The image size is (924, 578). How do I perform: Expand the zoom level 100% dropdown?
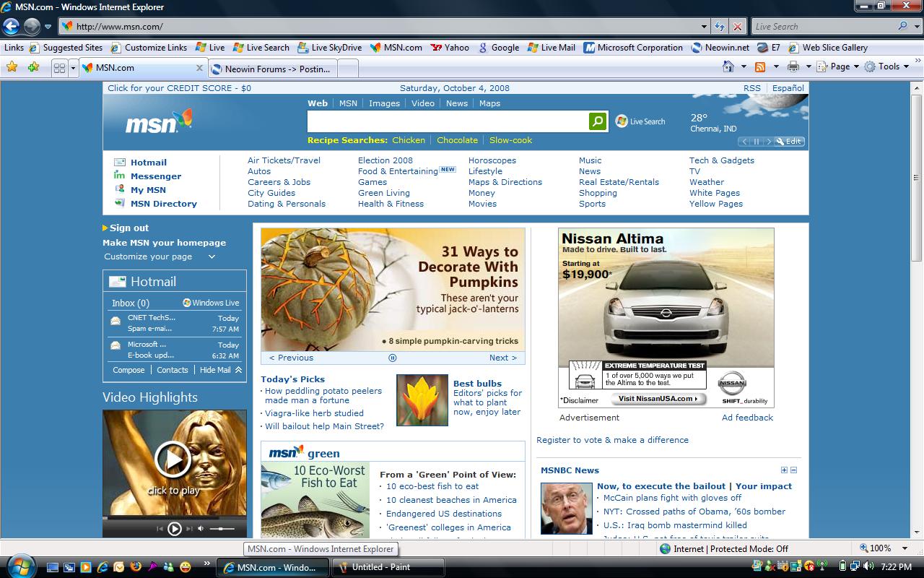[x=905, y=548]
